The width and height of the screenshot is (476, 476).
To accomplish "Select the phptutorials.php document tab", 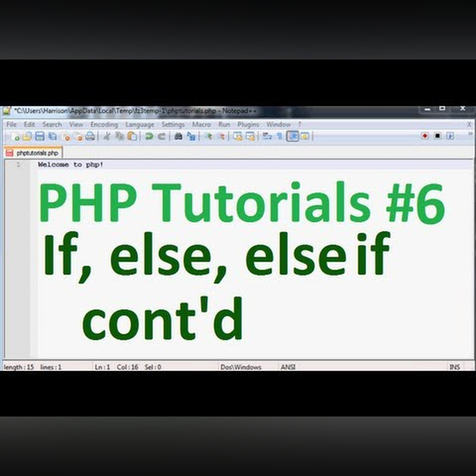I will 33,153.
